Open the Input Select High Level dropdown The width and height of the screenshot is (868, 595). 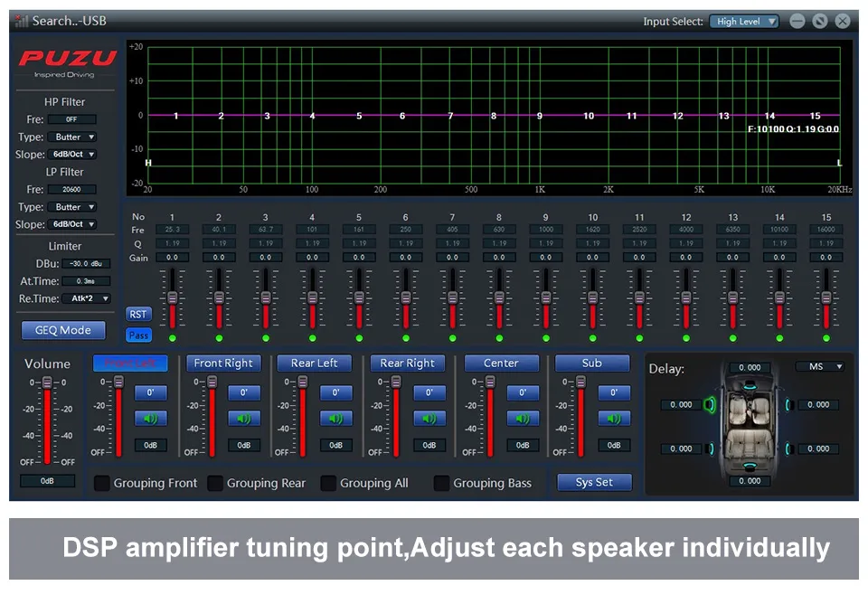[744, 22]
